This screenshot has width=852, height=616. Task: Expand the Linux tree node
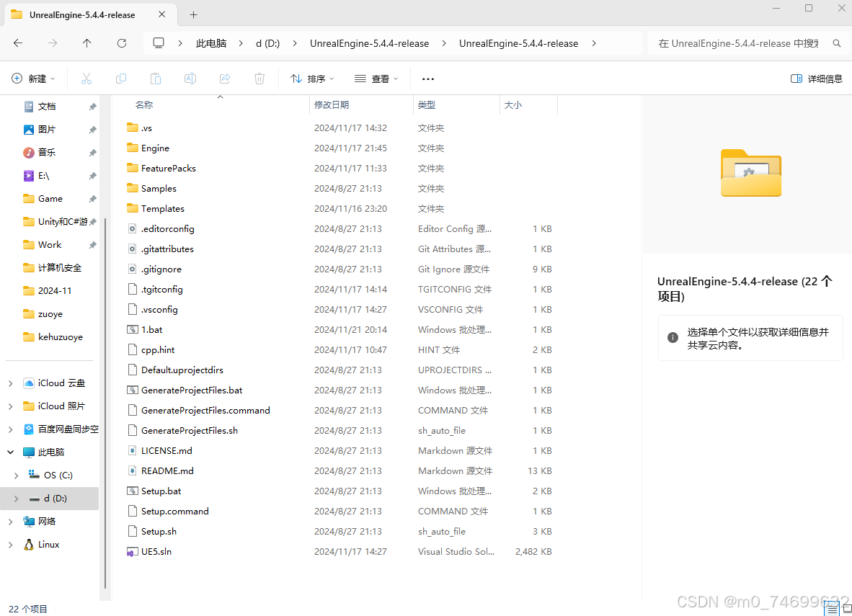(x=10, y=544)
